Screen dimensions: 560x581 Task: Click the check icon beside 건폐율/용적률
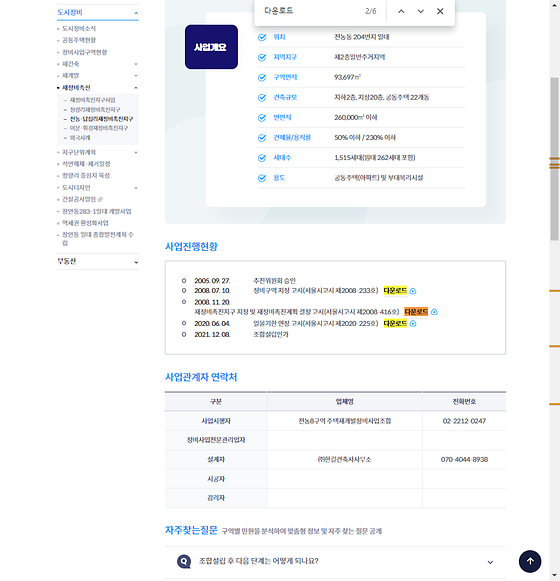(262, 138)
